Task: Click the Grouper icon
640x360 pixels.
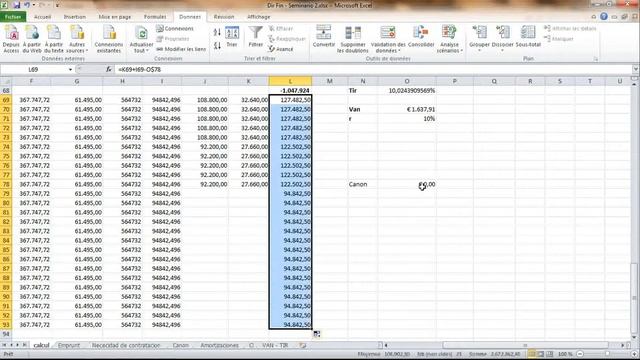Action: (x=479, y=39)
